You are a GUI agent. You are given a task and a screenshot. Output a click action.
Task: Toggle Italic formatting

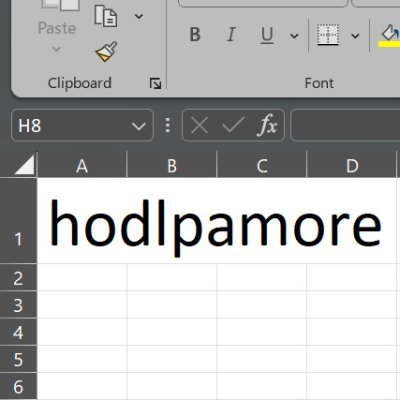point(231,34)
